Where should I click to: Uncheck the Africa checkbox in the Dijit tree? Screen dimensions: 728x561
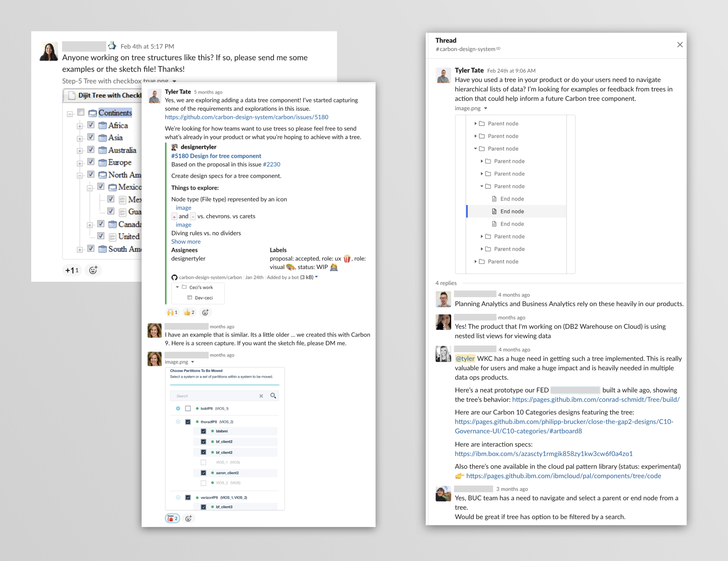pyautogui.click(x=91, y=125)
